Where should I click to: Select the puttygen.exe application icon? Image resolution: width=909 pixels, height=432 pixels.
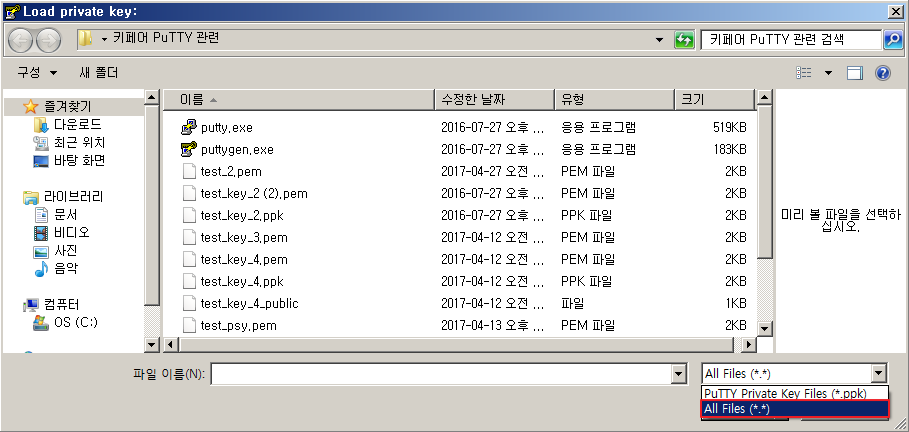tap(190, 149)
